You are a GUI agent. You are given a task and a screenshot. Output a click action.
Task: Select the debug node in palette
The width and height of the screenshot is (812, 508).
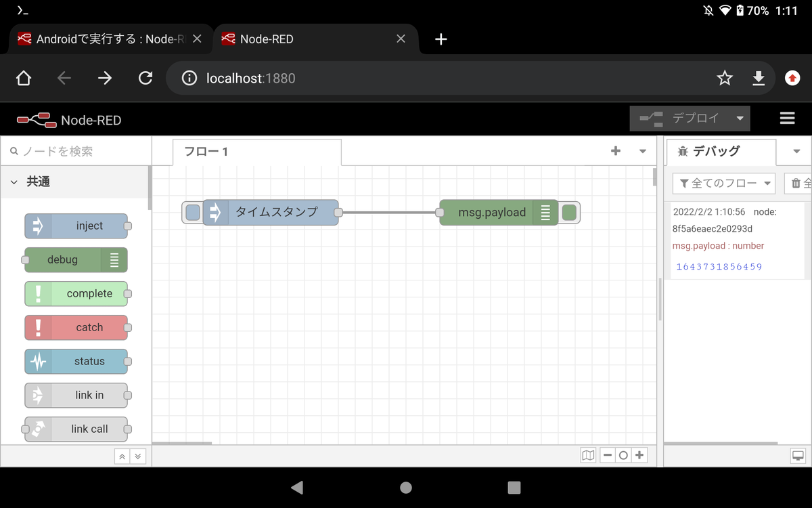click(x=76, y=260)
